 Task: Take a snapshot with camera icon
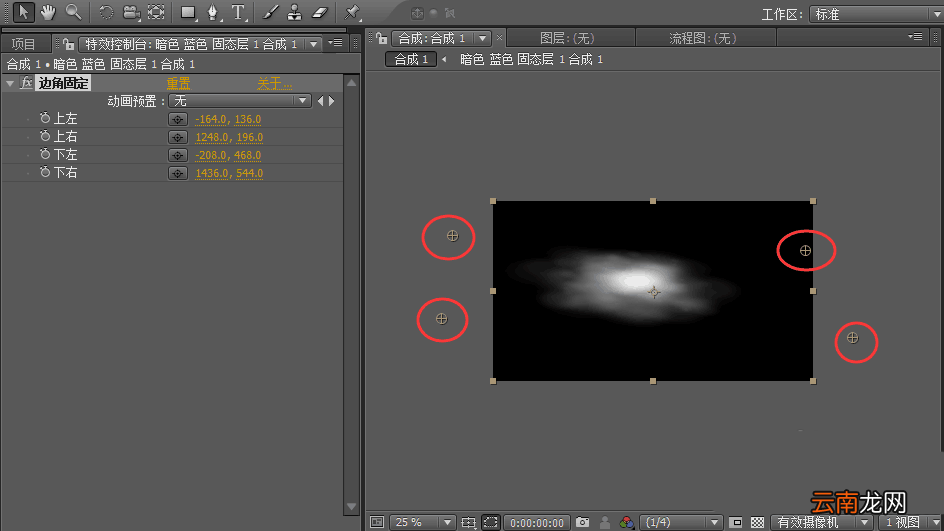pyautogui.click(x=582, y=522)
